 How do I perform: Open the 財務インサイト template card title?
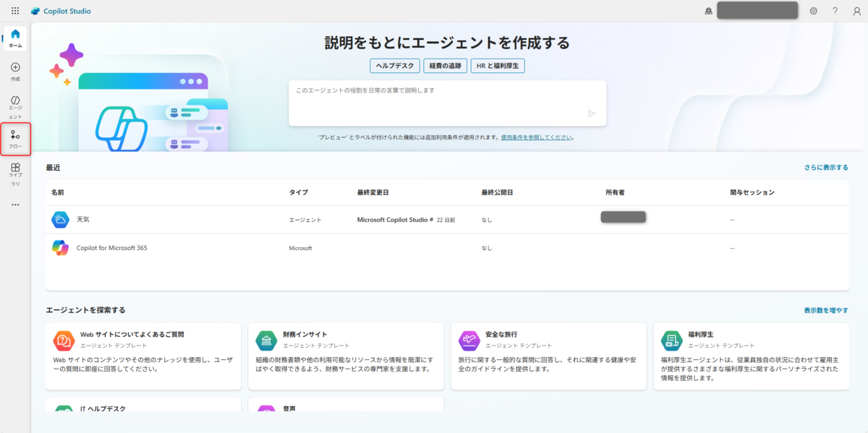(305, 335)
